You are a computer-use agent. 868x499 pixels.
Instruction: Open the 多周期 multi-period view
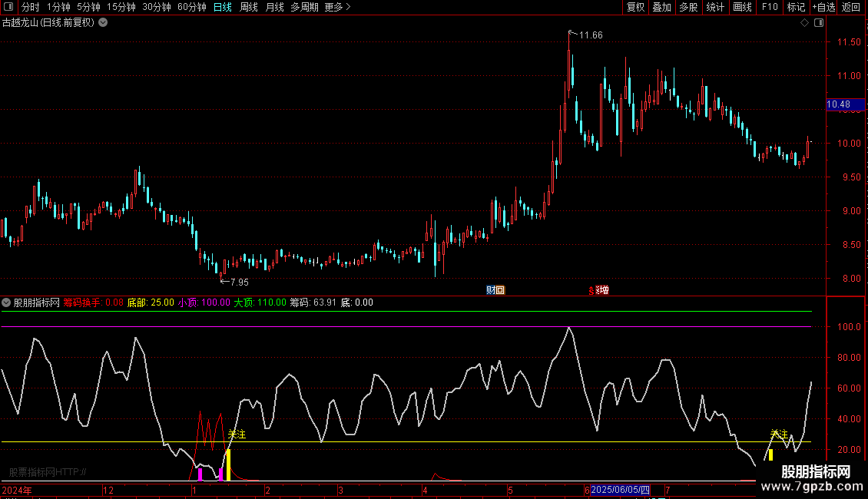point(304,7)
